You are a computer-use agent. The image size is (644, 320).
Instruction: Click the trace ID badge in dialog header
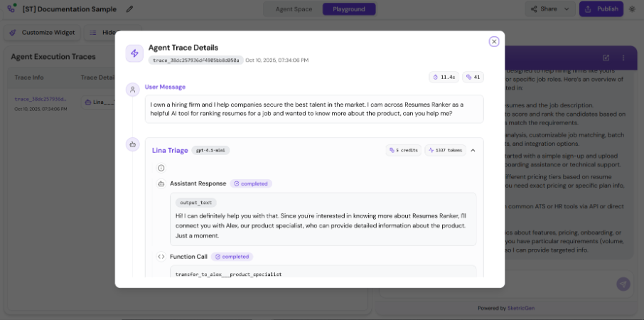(196, 60)
